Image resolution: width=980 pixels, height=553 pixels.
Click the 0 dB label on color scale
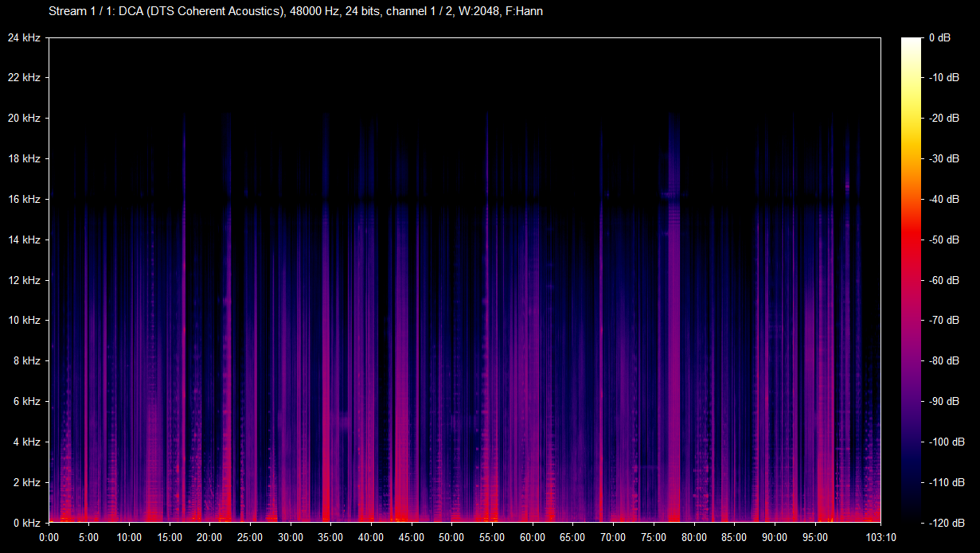point(939,37)
